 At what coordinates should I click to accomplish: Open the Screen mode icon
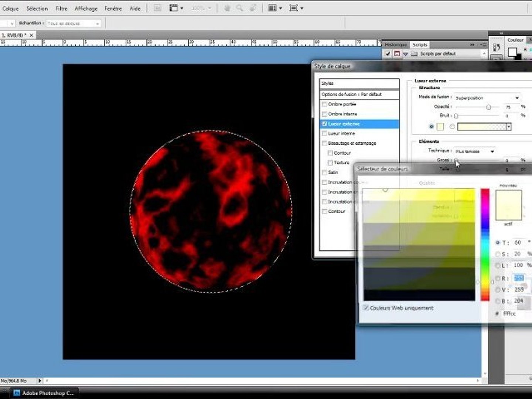click(x=296, y=8)
